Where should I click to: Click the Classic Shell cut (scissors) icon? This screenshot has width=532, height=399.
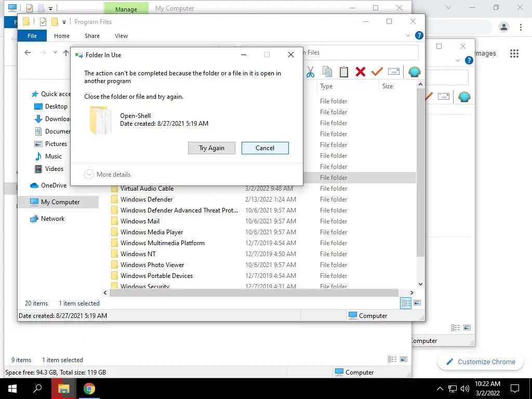click(x=310, y=72)
